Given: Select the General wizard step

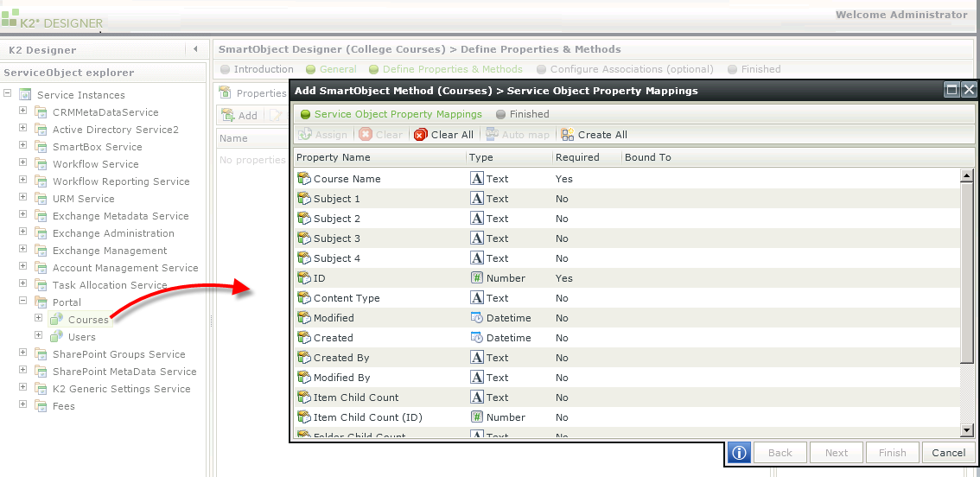Looking at the screenshot, I should click(x=331, y=69).
